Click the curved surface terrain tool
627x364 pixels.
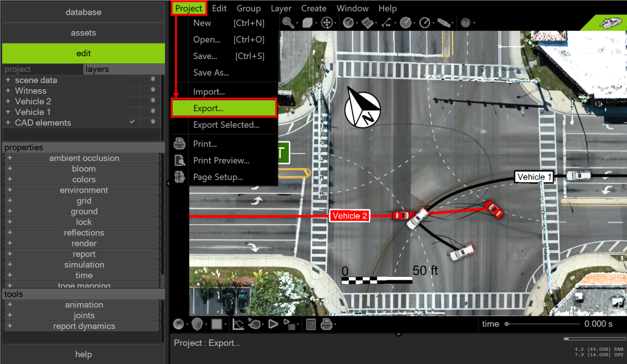click(x=367, y=23)
